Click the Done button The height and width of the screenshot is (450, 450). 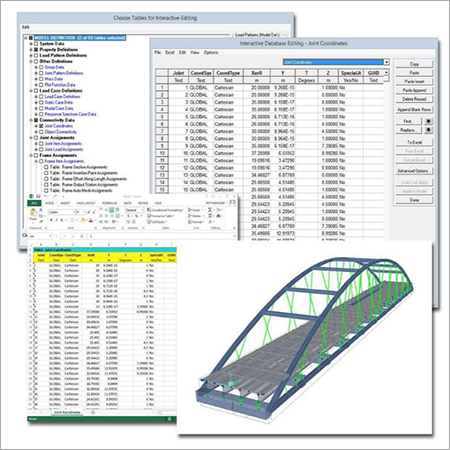tap(414, 200)
